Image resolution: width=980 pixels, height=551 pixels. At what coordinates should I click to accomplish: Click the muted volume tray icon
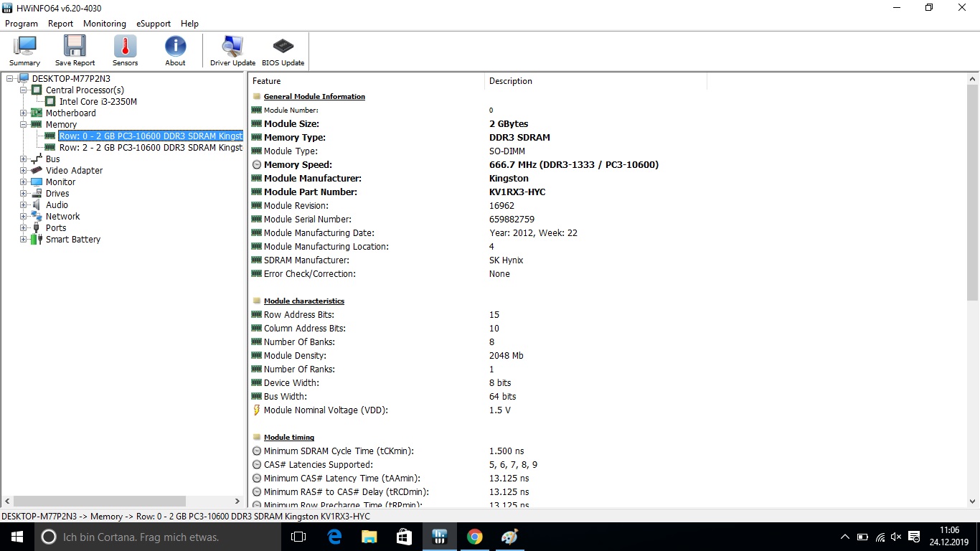pos(896,537)
